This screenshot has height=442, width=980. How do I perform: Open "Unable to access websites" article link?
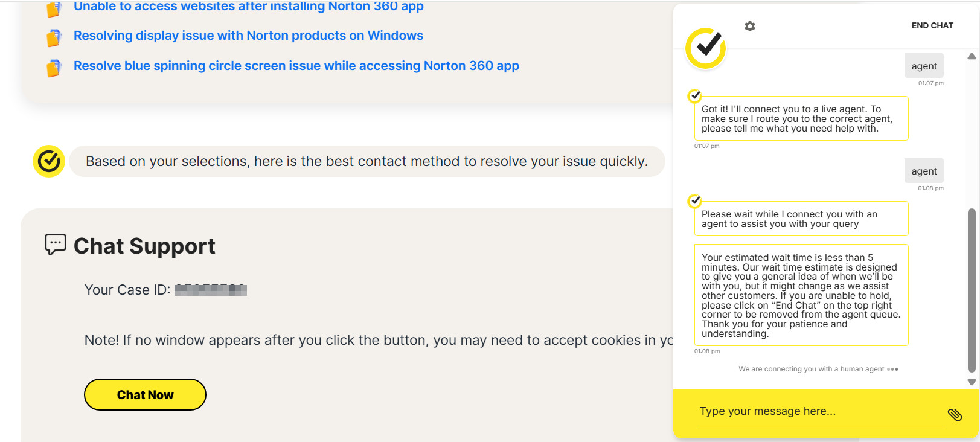point(248,7)
